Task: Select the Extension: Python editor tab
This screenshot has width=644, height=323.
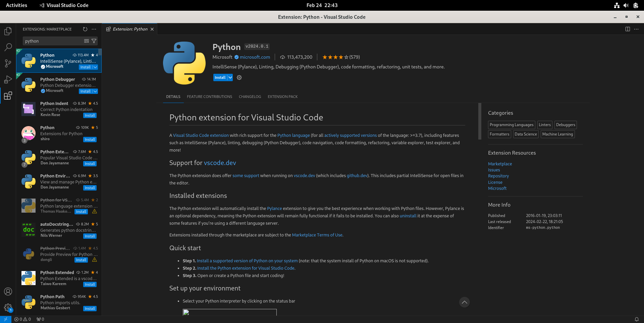Action: [x=130, y=29]
